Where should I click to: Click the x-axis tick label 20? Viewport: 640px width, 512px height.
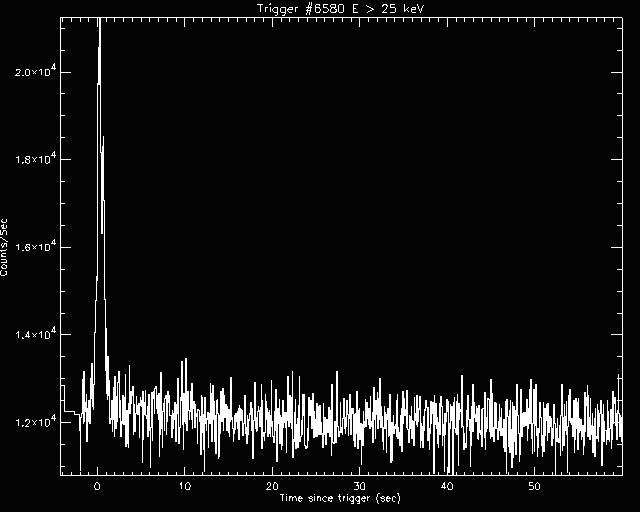(272, 486)
